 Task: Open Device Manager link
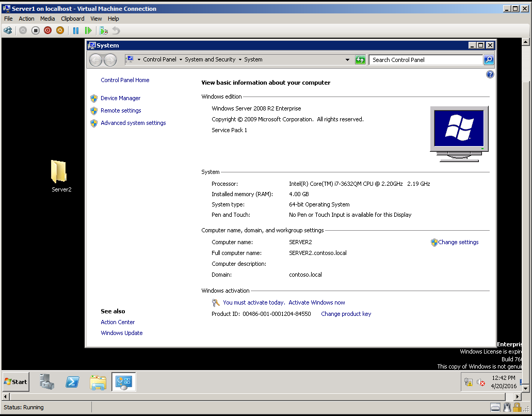(120, 98)
